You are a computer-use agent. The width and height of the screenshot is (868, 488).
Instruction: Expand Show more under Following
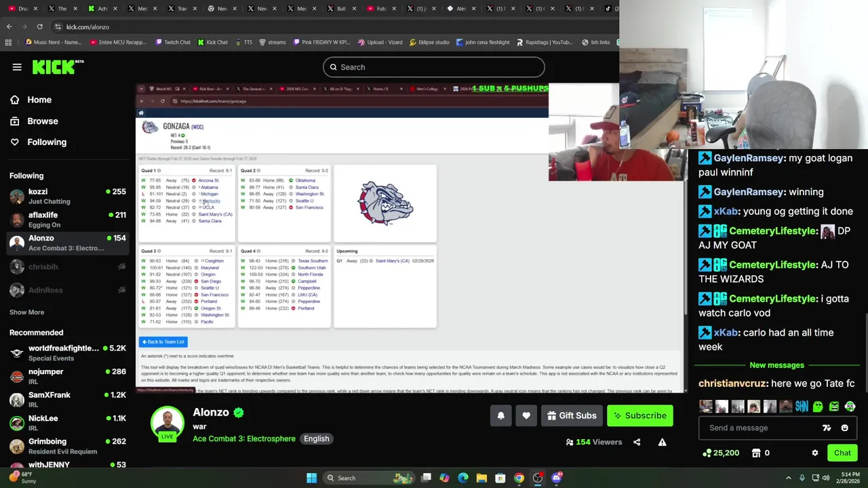pyautogui.click(x=26, y=312)
